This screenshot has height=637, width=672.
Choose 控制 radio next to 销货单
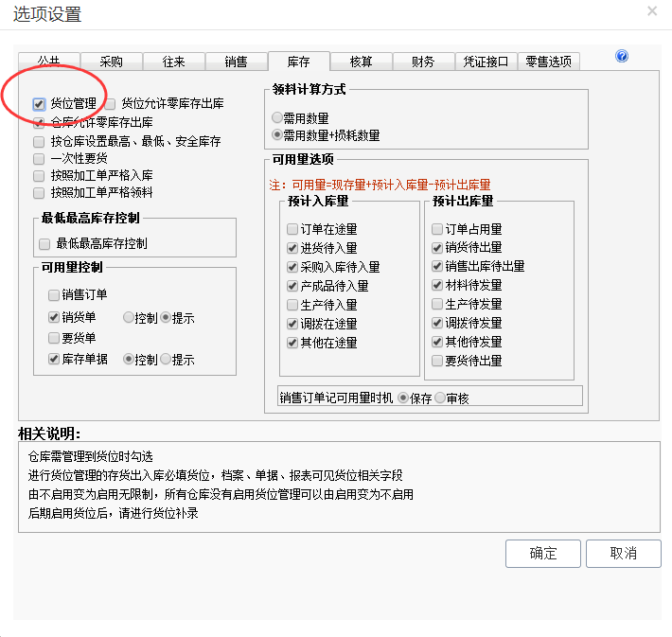click(x=128, y=318)
